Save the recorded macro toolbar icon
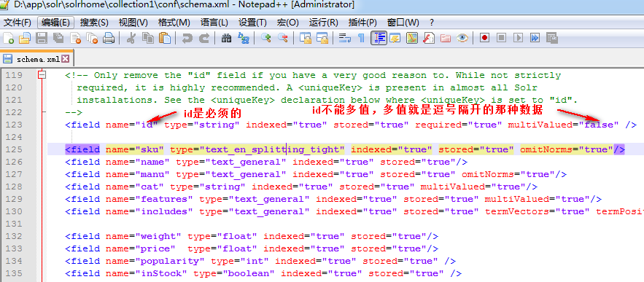 click(552, 38)
